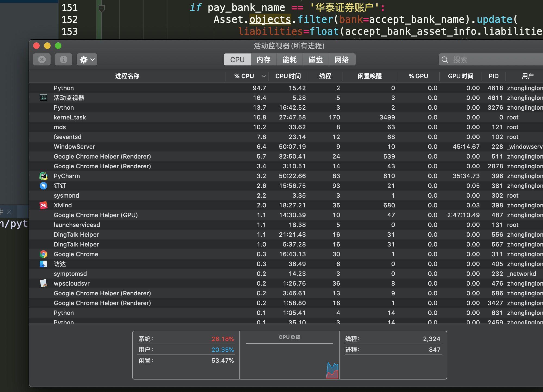Viewport: 543px width, 392px height.
Task: Click the 线程 2,324 count
Action: 432,339
